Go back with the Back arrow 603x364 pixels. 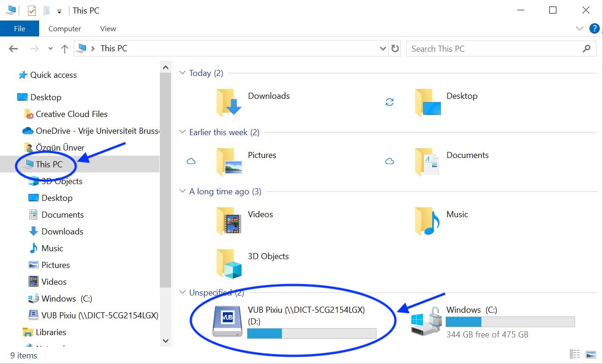coord(13,48)
